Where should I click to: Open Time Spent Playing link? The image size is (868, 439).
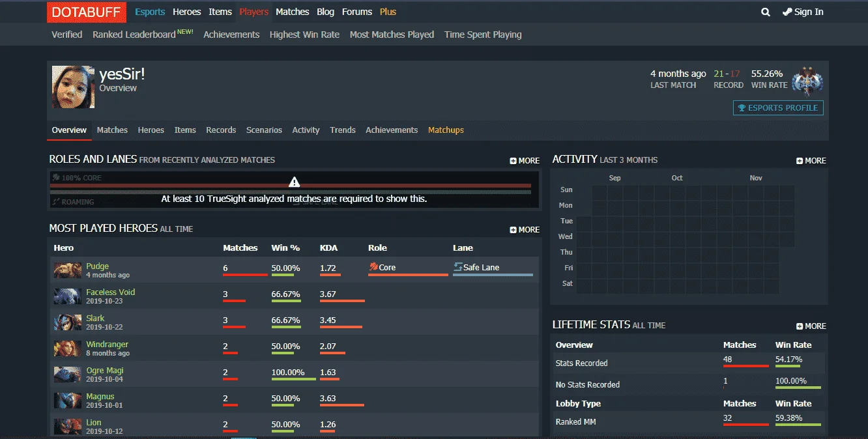click(483, 35)
